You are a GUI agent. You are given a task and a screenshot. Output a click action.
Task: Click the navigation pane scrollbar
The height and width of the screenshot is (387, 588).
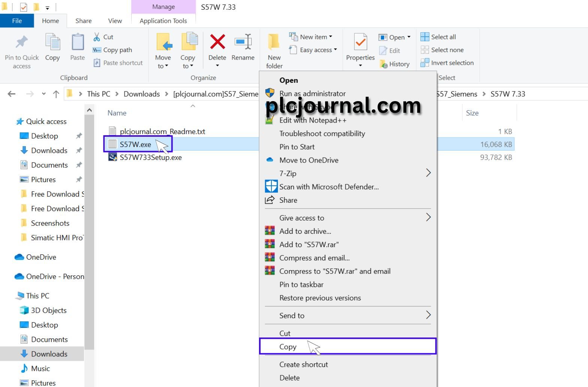[89, 232]
